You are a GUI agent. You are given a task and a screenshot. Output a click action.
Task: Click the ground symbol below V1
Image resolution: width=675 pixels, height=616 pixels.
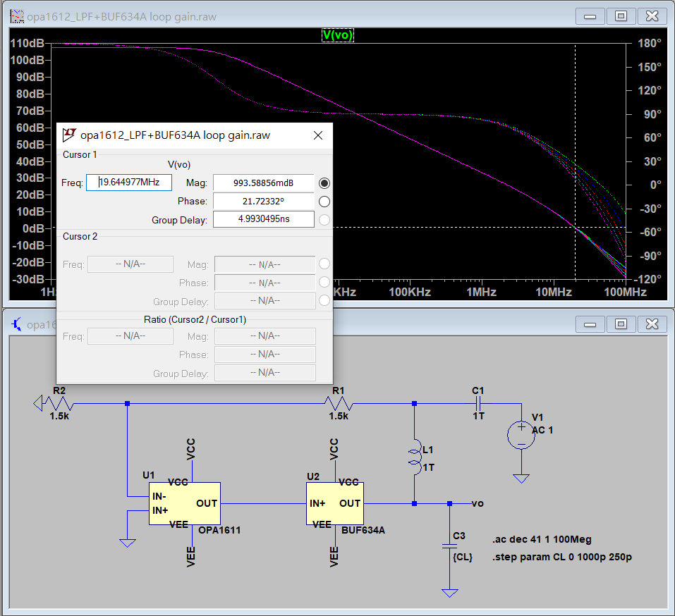(x=521, y=479)
